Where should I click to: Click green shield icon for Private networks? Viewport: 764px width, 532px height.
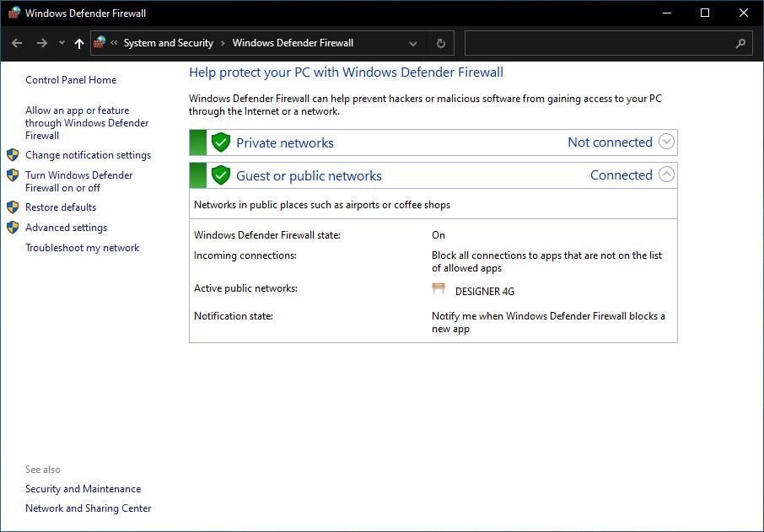click(221, 142)
